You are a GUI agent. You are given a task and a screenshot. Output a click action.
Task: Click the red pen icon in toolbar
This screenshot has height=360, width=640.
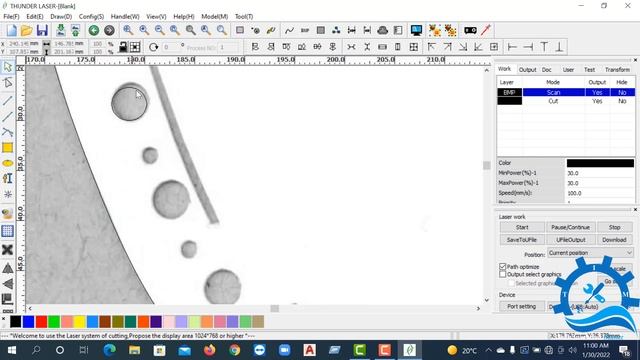[x=486, y=30]
